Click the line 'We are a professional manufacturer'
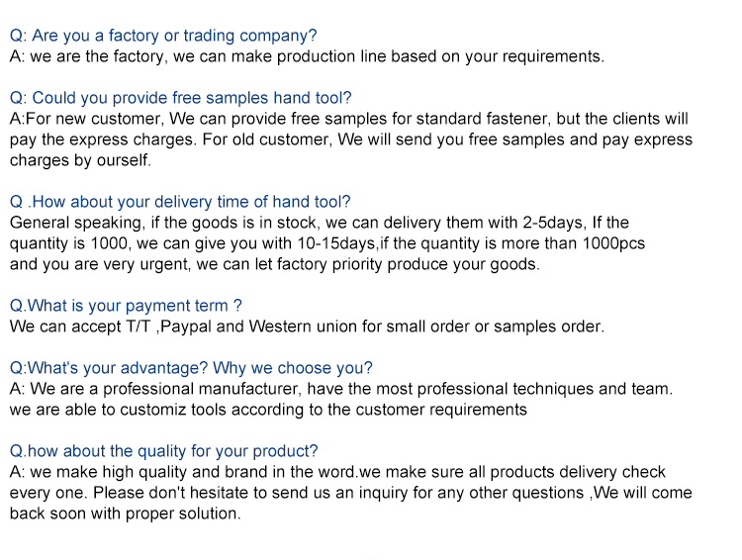The height and width of the screenshot is (560, 742). click(x=340, y=389)
